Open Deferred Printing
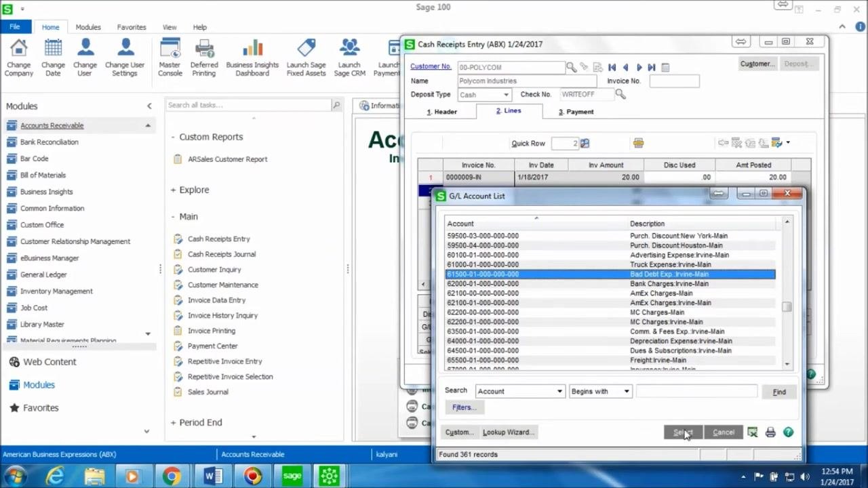 tap(204, 58)
